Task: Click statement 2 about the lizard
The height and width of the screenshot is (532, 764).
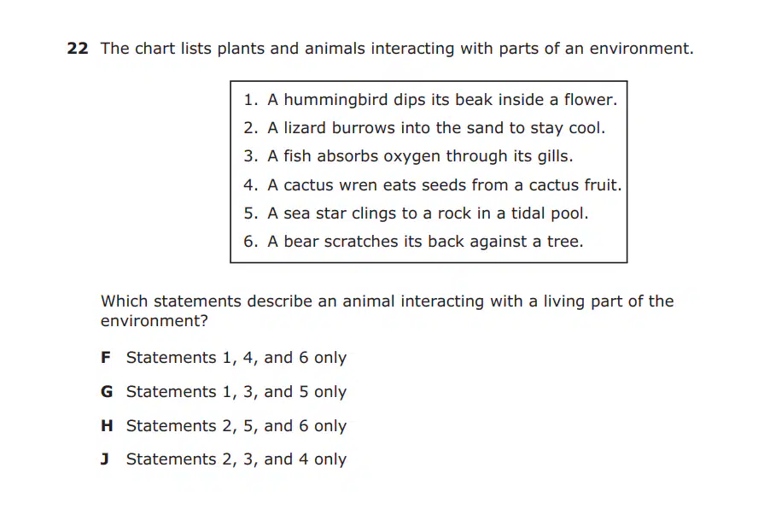Action: point(424,128)
